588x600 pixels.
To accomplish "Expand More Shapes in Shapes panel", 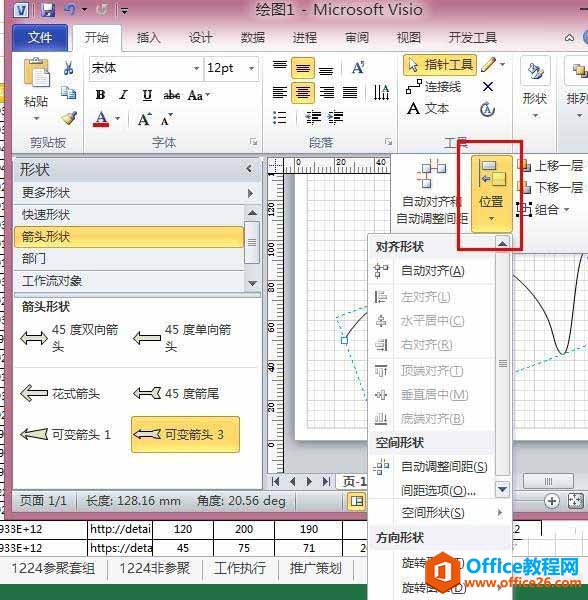I will 136,193.
